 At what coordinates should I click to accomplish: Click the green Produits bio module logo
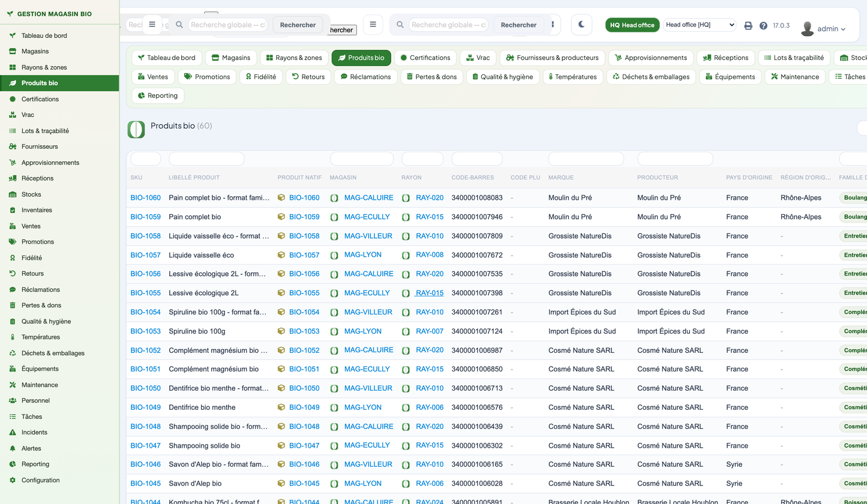coord(136,129)
